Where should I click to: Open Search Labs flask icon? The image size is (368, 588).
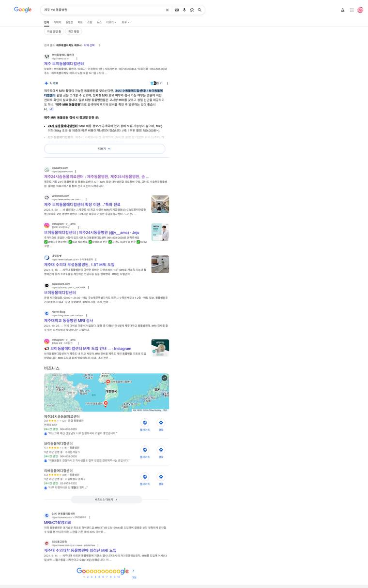pos(342,10)
